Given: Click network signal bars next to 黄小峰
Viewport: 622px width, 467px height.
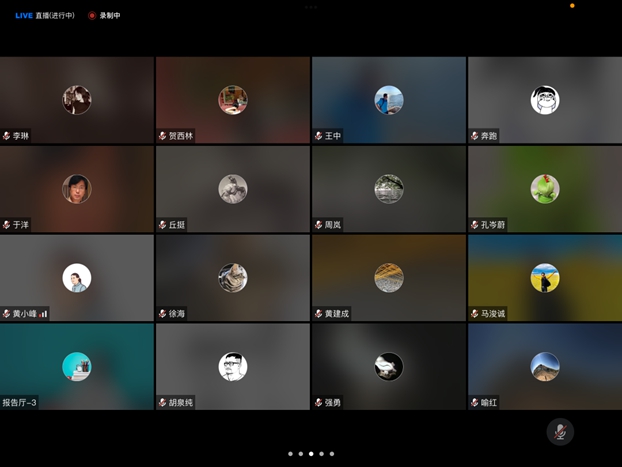Looking at the screenshot, I should (x=43, y=314).
